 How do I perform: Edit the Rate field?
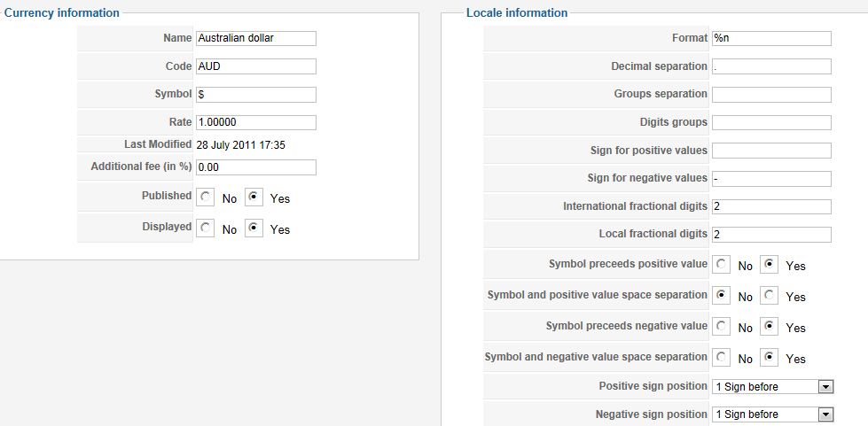click(x=255, y=122)
